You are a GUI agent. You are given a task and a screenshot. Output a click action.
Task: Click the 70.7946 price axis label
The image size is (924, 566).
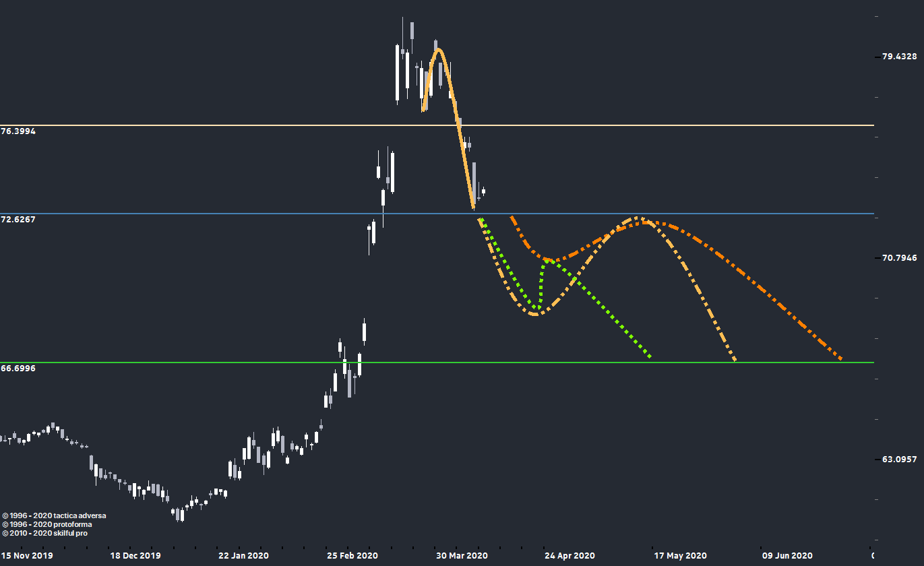pyautogui.click(x=899, y=258)
